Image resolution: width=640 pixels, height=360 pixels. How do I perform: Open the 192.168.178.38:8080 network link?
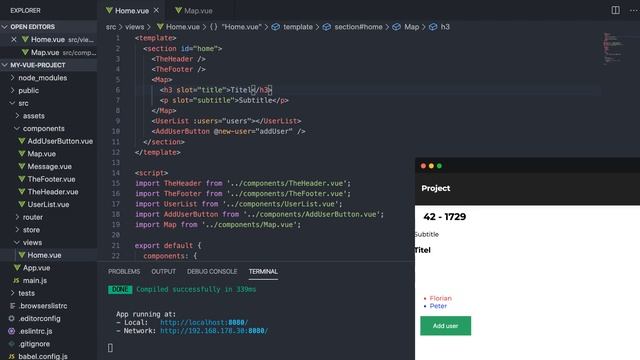214,331
